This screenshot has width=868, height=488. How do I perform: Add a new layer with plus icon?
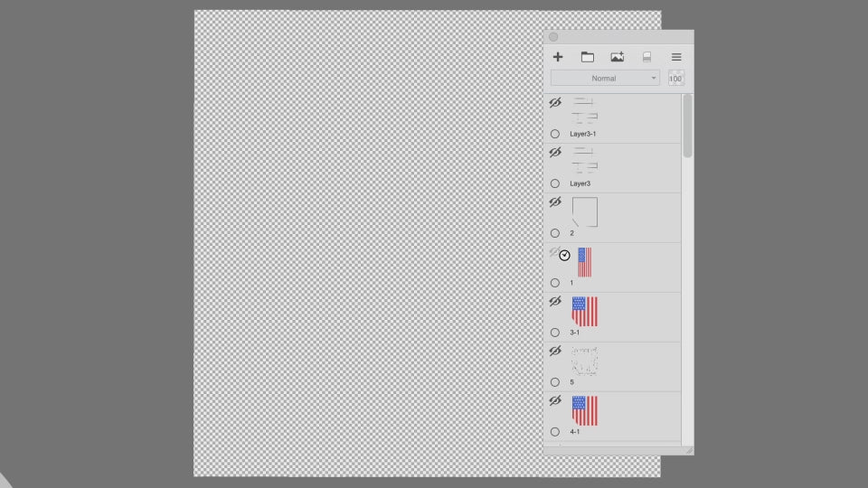click(x=558, y=57)
